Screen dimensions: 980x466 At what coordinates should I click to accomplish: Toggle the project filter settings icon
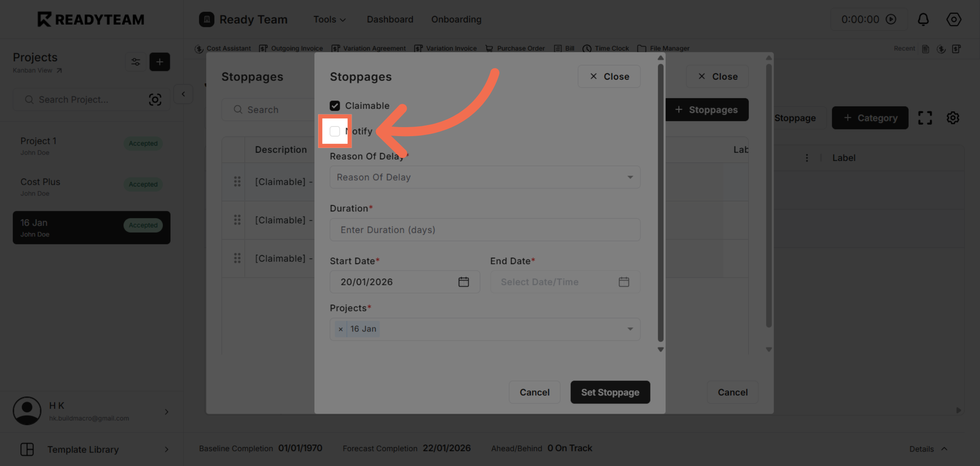pyautogui.click(x=136, y=62)
